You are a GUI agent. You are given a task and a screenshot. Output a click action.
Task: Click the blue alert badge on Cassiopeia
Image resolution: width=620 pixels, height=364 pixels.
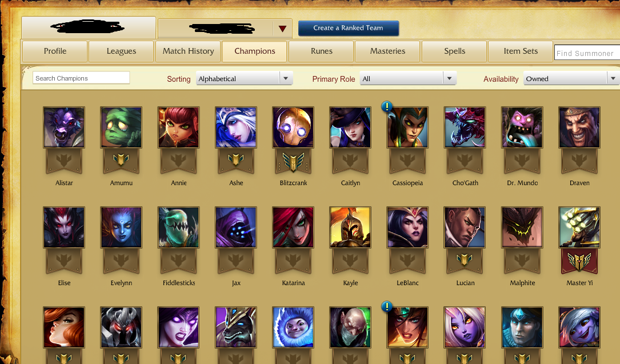(x=387, y=106)
